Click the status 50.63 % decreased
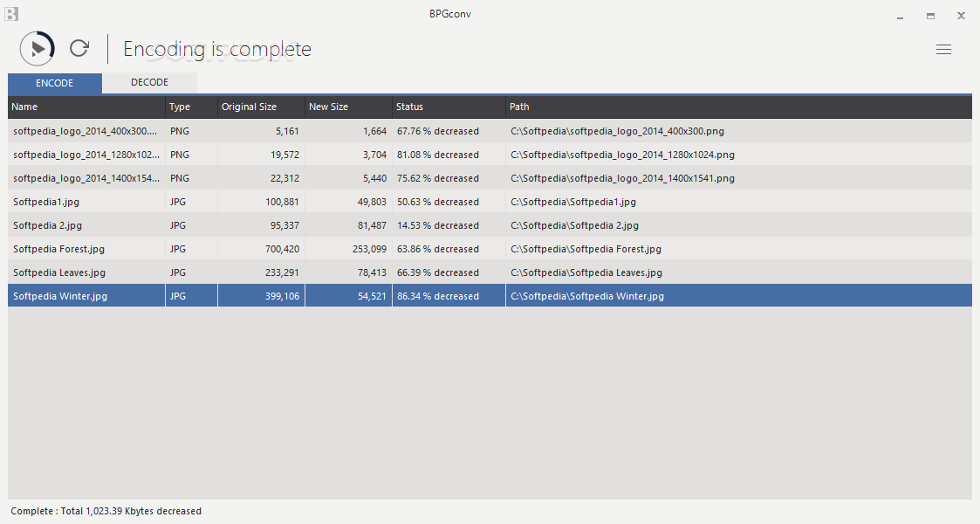The width and height of the screenshot is (980, 524). pos(437,202)
